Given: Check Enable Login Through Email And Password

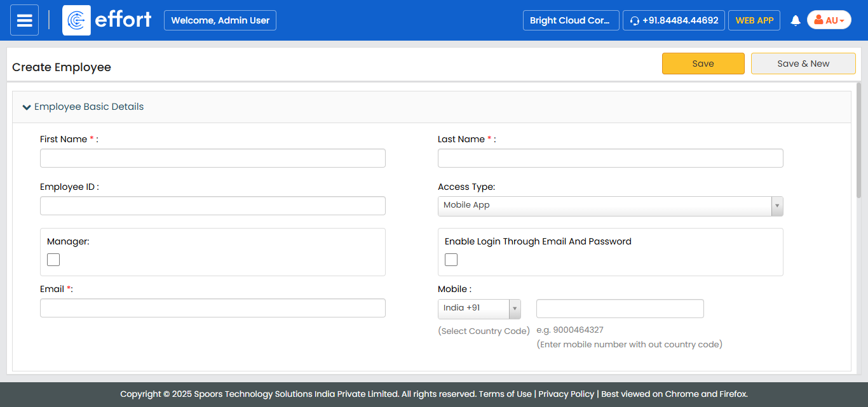Looking at the screenshot, I should point(451,260).
